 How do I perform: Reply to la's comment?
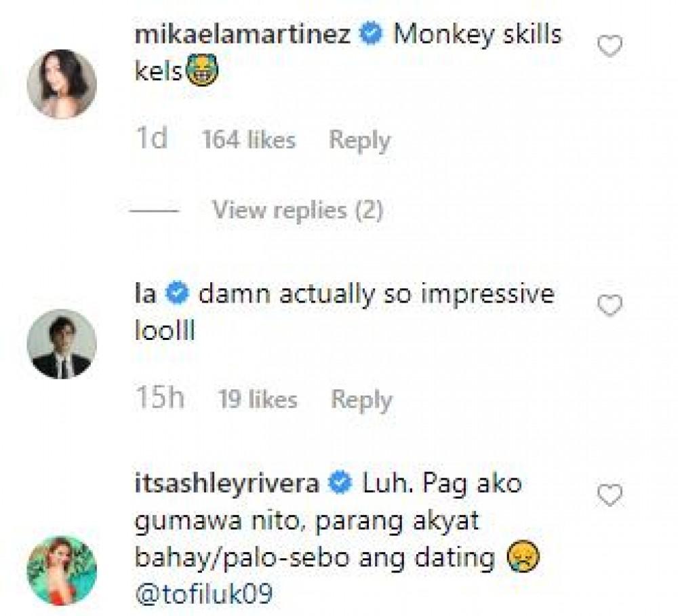(x=361, y=400)
